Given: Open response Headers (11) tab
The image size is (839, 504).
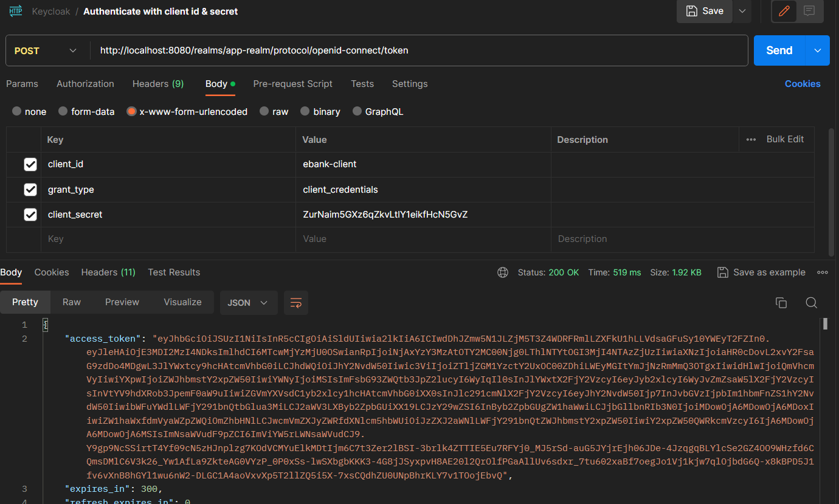Looking at the screenshot, I should coord(108,272).
